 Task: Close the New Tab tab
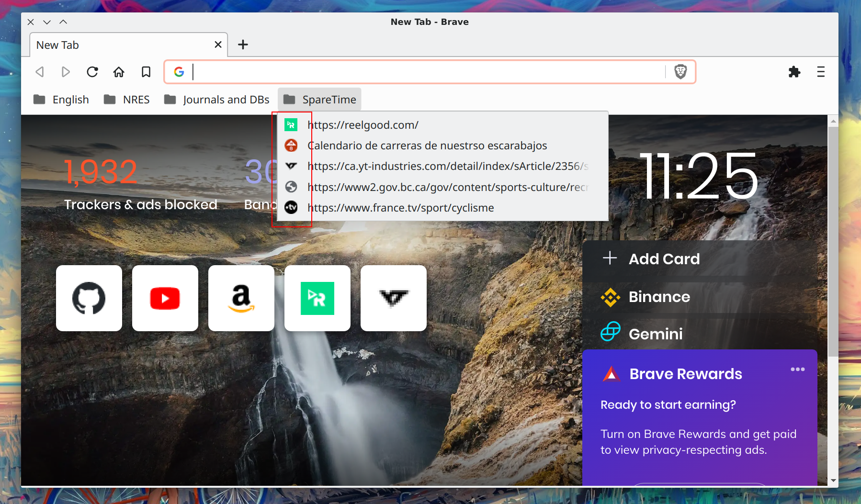[218, 45]
